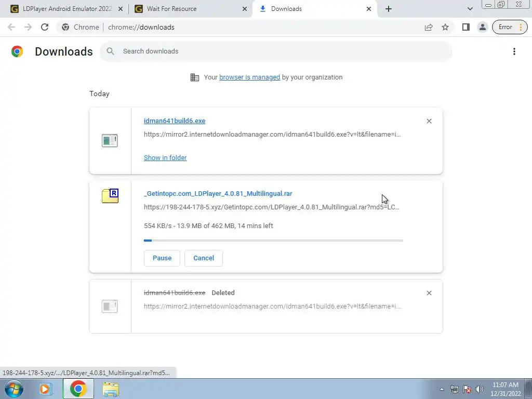This screenshot has height=399, width=532.
Task: Open the Windows Start menu
Action: (x=14, y=389)
